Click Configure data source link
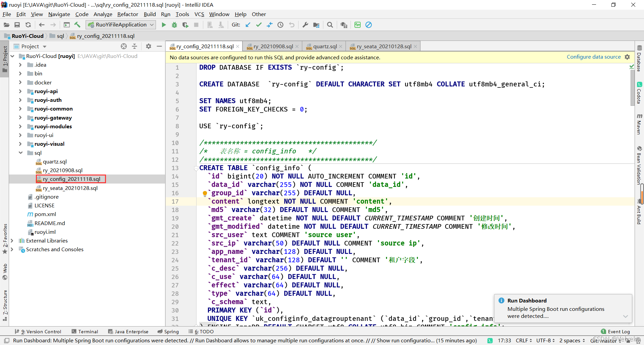This screenshot has height=345, width=644. (x=594, y=57)
